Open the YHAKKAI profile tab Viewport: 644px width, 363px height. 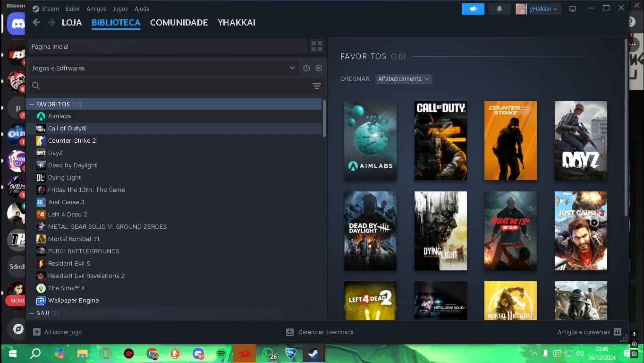237,23
